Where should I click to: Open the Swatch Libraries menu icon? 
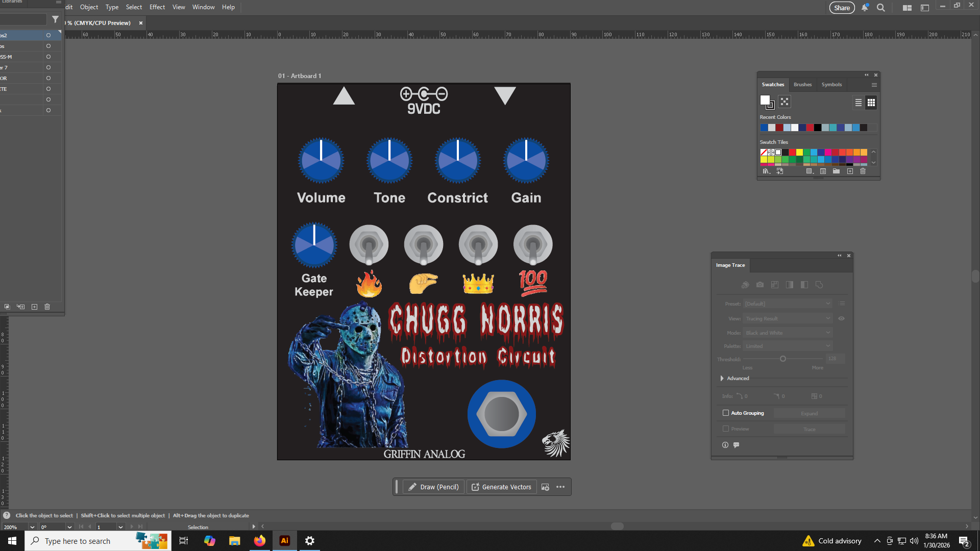766,171
